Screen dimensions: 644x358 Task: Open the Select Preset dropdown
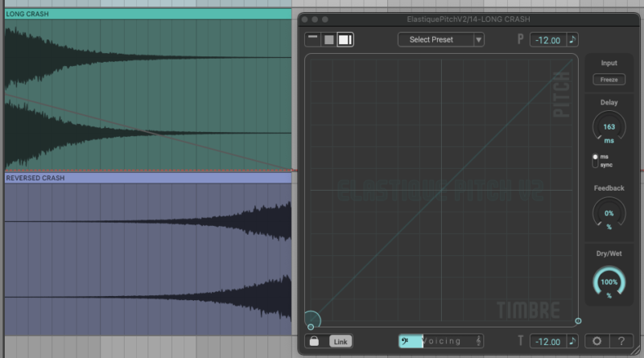tap(435, 39)
